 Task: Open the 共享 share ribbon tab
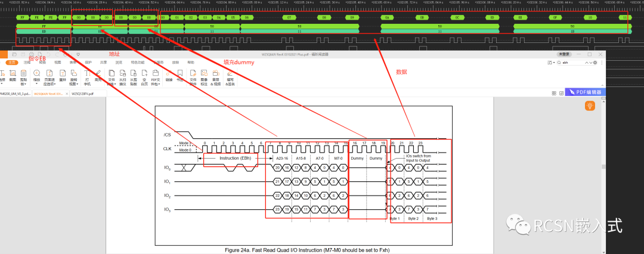[x=104, y=63]
